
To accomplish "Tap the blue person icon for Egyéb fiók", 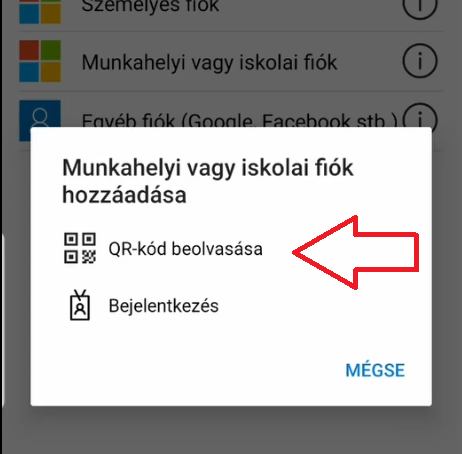I will pyautogui.click(x=40, y=114).
